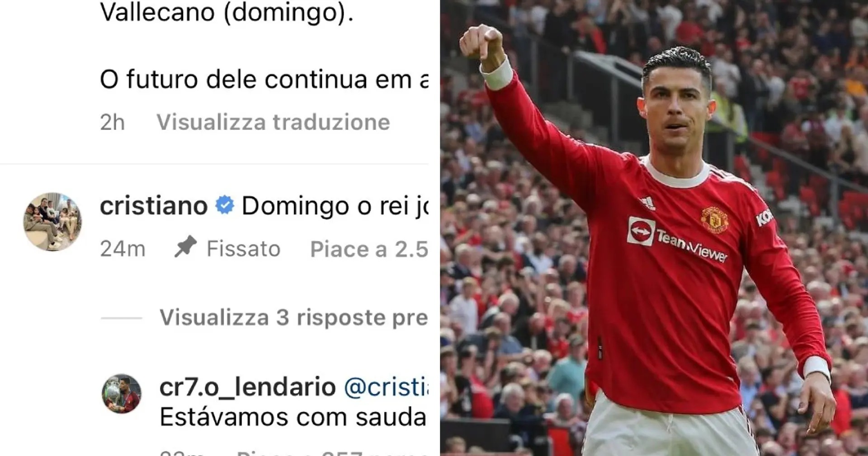Expand Visualizza 3 risposte precedenti
This screenshot has width=868, height=456.
[293, 318]
